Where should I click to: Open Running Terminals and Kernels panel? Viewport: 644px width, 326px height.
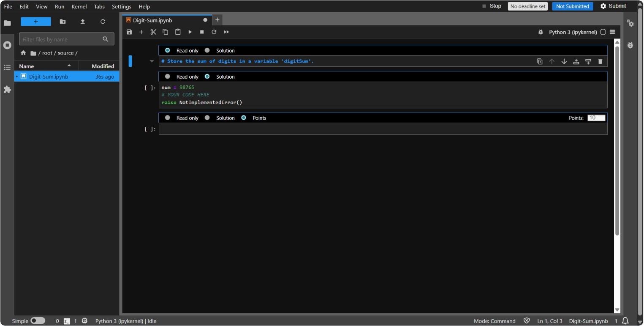coord(7,45)
